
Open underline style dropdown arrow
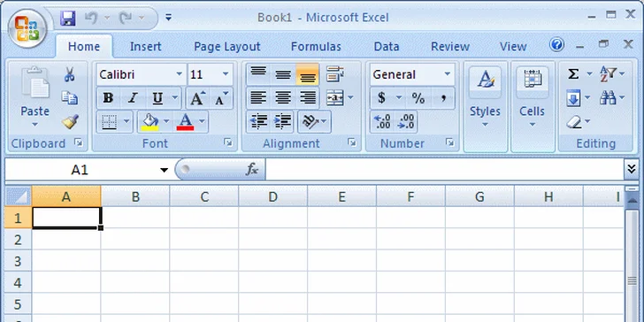pos(175,98)
